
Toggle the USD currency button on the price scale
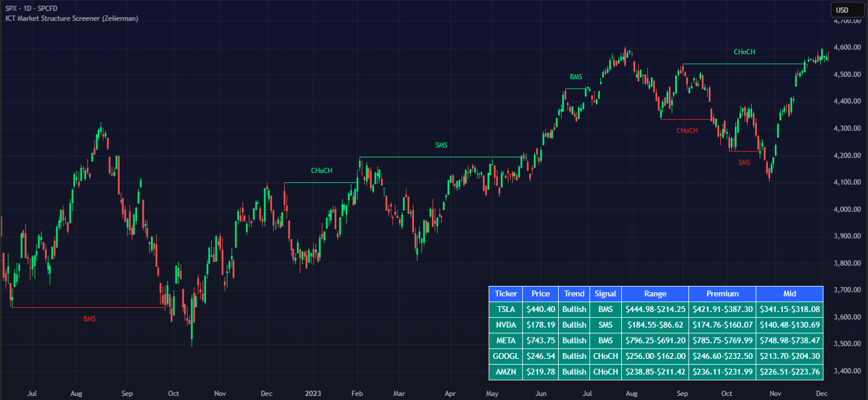click(847, 9)
